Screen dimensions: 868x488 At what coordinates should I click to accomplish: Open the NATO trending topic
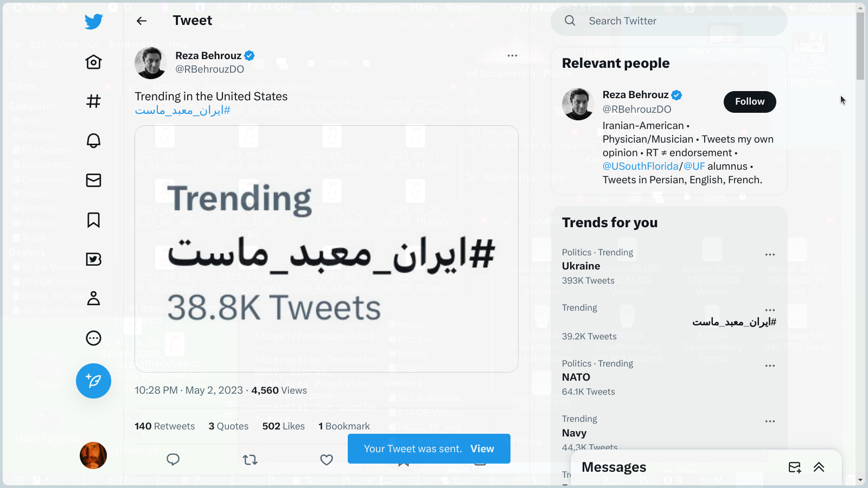click(x=576, y=377)
